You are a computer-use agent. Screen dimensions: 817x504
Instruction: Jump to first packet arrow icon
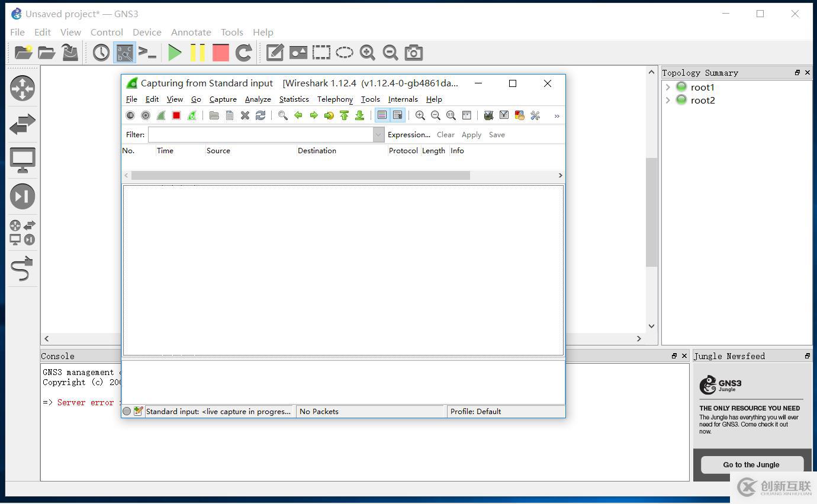[x=344, y=115]
